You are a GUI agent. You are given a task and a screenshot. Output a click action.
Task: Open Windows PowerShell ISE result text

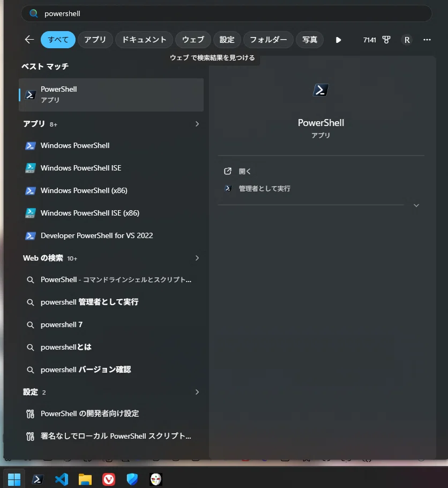point(81,168)
